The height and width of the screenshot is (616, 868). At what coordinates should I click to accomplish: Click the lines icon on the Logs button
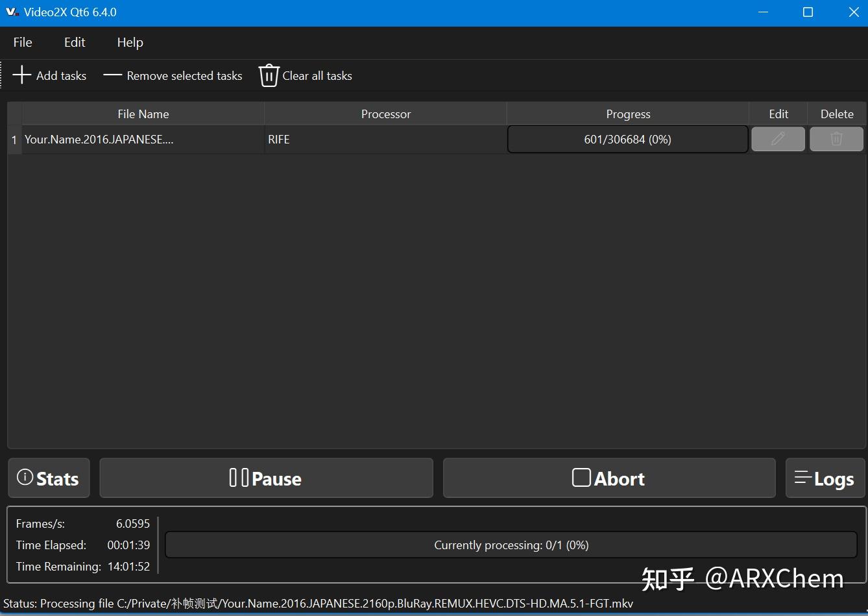pos(802,478)
